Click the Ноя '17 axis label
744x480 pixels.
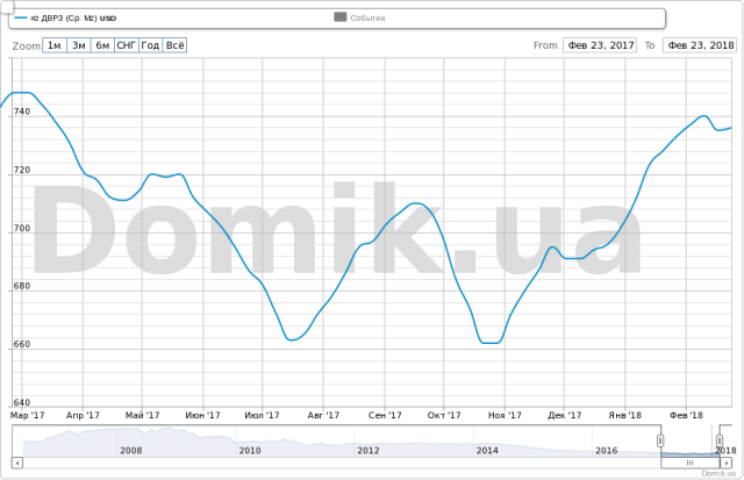coord(505,415)
